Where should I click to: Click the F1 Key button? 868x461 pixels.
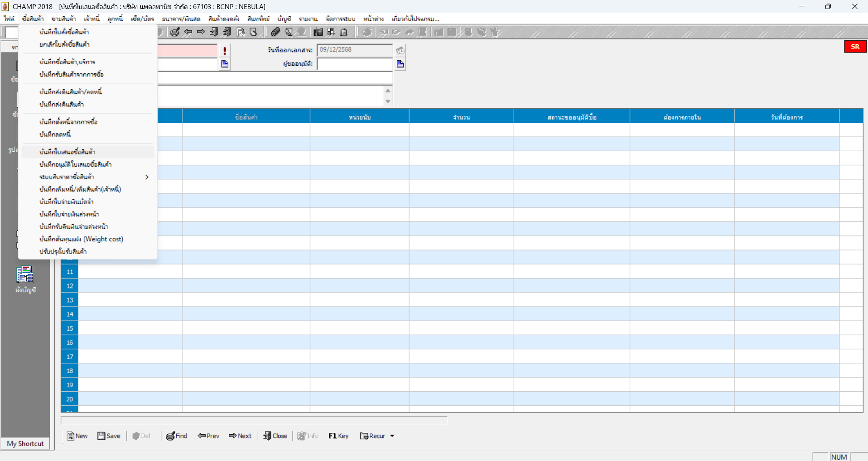(338, 436)
